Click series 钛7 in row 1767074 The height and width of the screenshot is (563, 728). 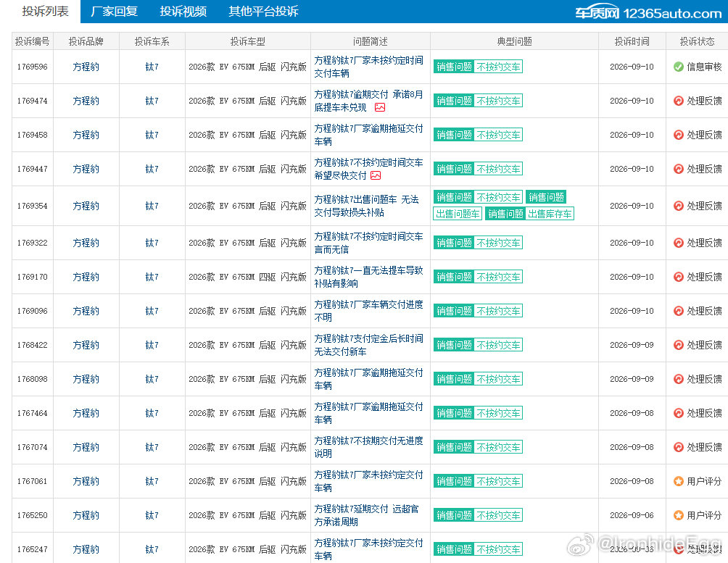pyautogui.click(x=152, y=447)
